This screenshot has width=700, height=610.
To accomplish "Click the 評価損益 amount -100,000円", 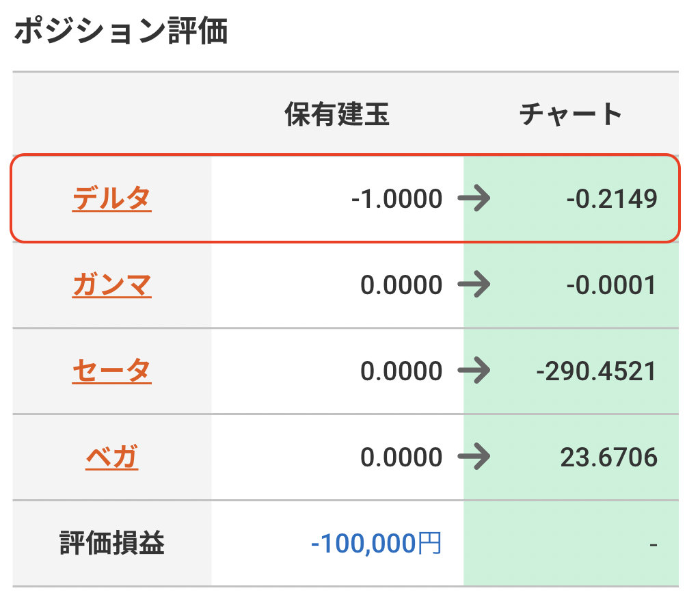I will coord(376,544).
